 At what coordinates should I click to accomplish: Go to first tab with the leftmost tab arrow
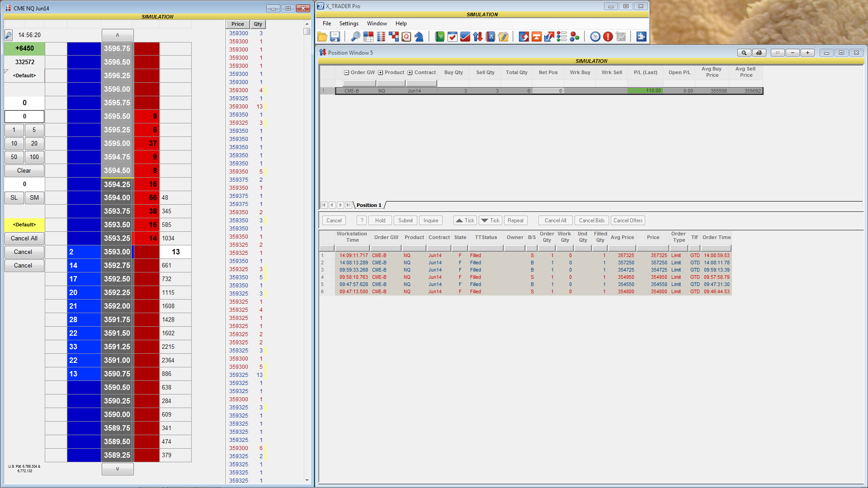click(x=324, y=205)
